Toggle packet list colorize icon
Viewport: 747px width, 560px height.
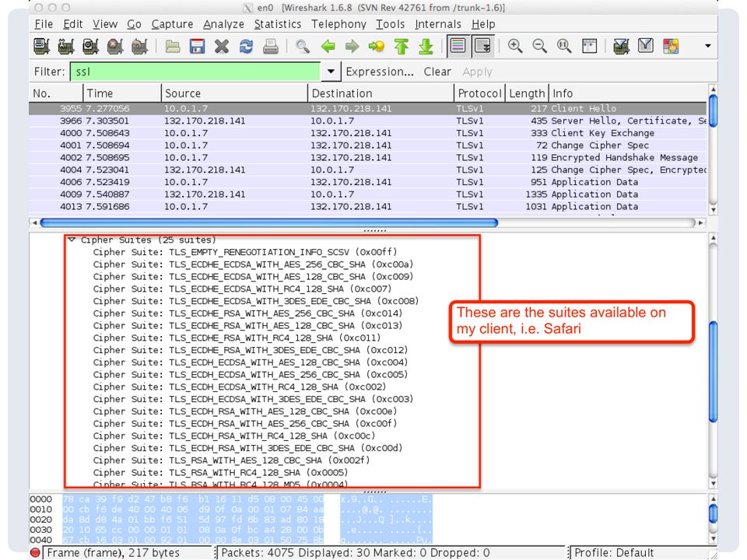[458, 46]
